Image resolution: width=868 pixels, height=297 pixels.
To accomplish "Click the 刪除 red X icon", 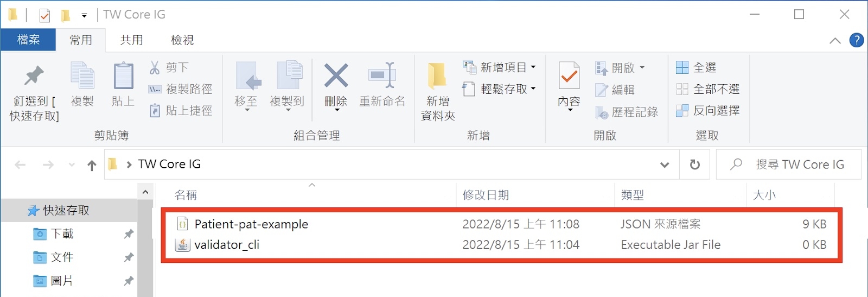I will tap(336, 75).
